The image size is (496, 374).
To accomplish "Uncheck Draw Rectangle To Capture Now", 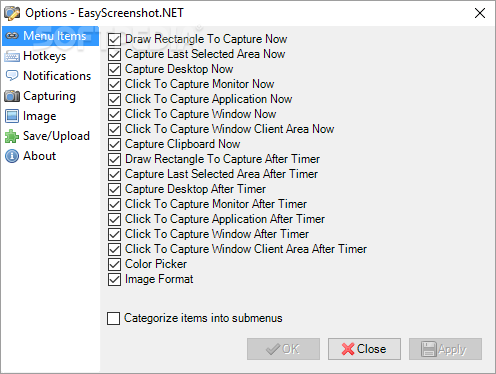I will coord(114,39).
